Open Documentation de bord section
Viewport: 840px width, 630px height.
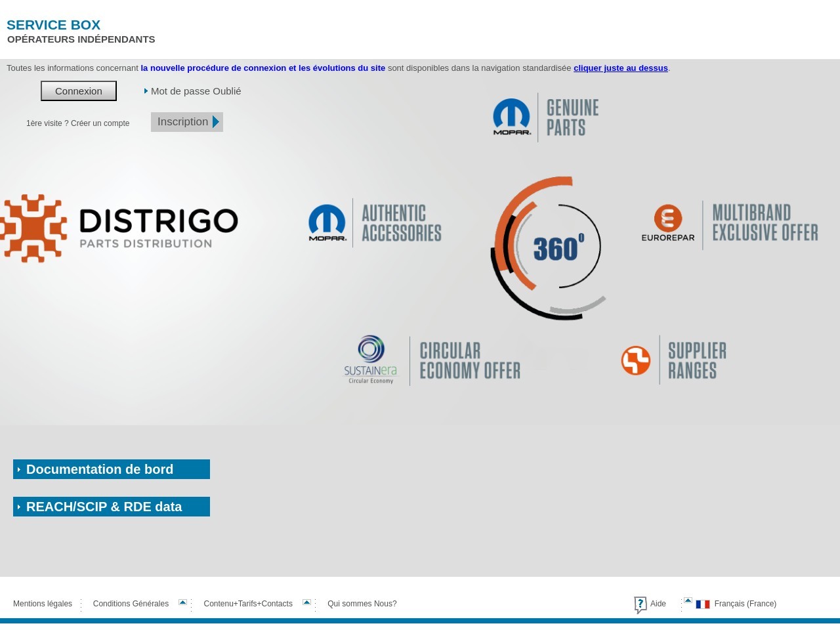click(x=112, y=469)
